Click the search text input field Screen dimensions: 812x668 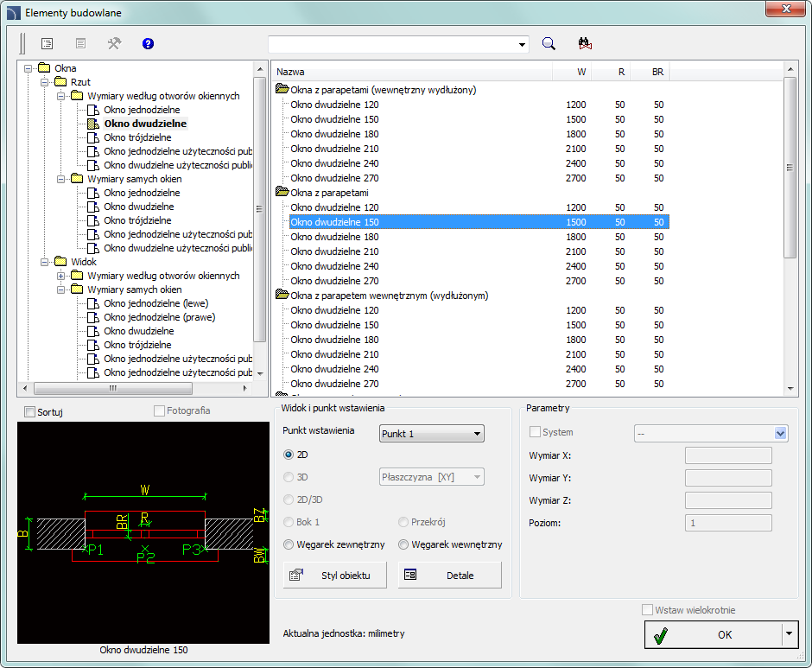point(392,45)
